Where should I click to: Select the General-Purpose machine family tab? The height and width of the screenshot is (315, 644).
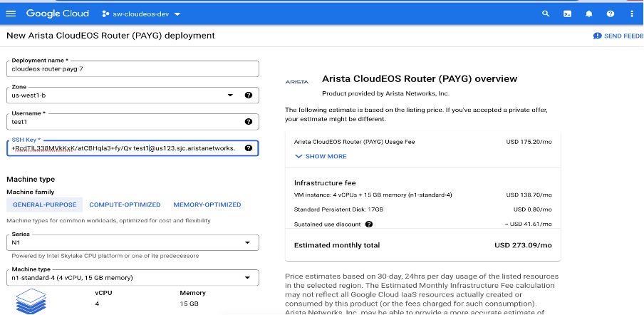click(45, 205)
